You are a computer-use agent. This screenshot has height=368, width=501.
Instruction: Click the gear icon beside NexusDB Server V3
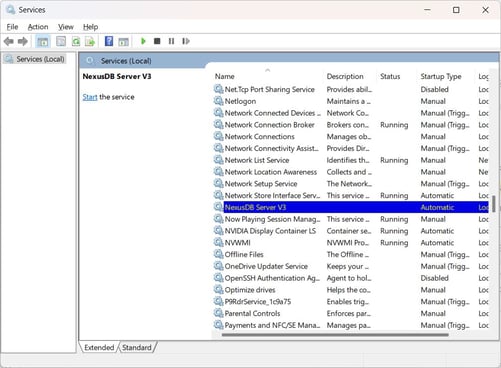(218, 207)
